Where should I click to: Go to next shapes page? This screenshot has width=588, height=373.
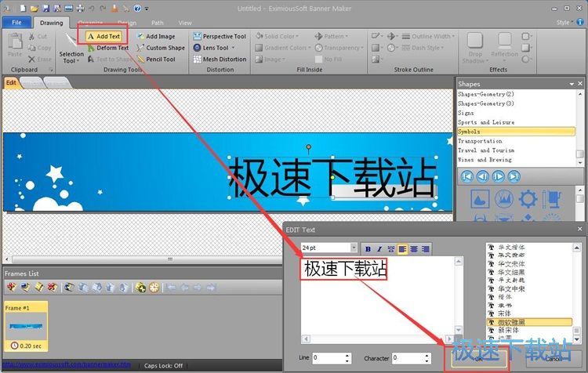pyautogui.click(x=499, y=176)
